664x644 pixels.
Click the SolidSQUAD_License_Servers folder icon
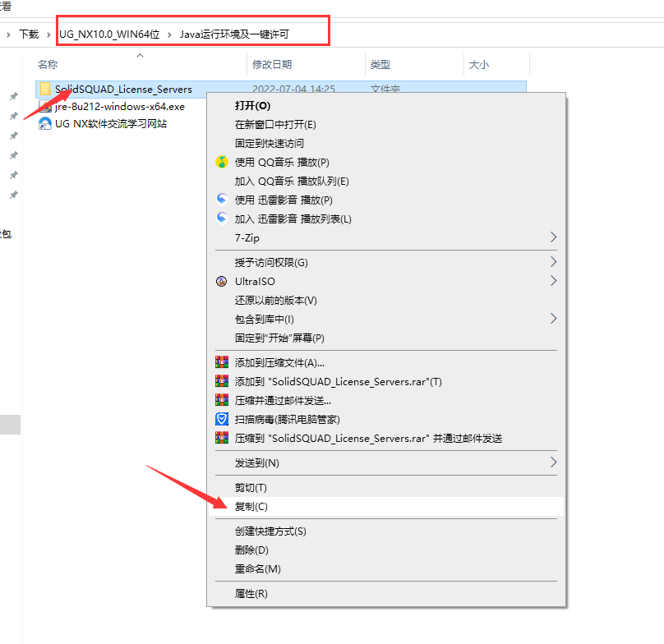tap(45, 89)
